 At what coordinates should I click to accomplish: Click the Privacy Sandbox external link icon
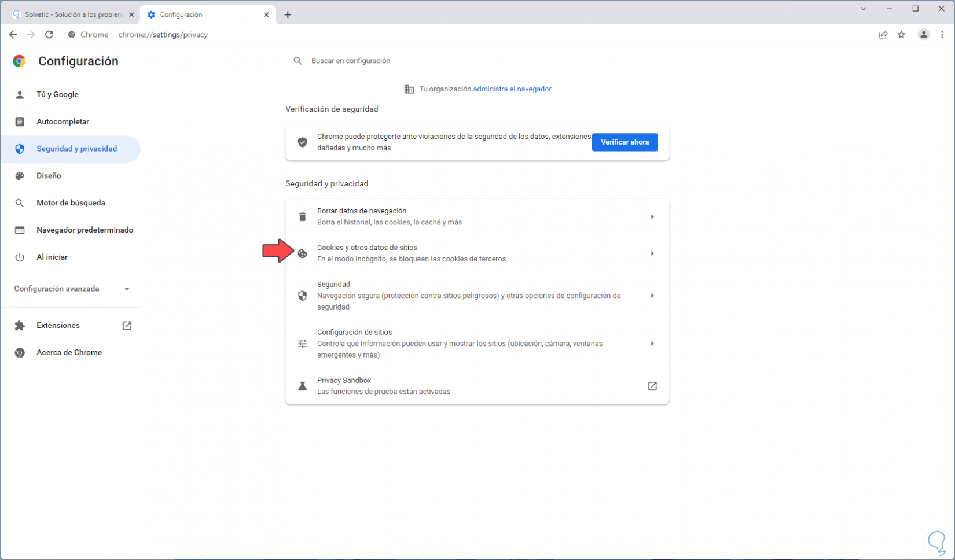tap(652, 386)
